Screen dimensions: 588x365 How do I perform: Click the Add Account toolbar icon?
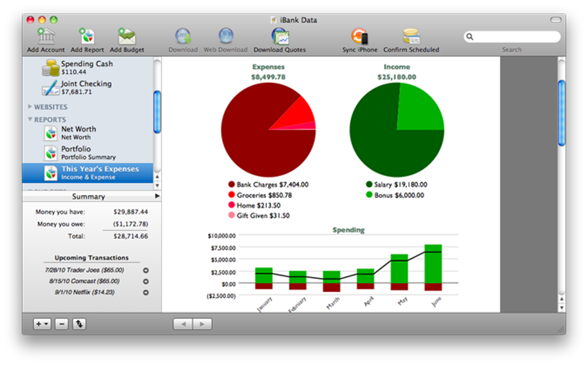[46, 36]
